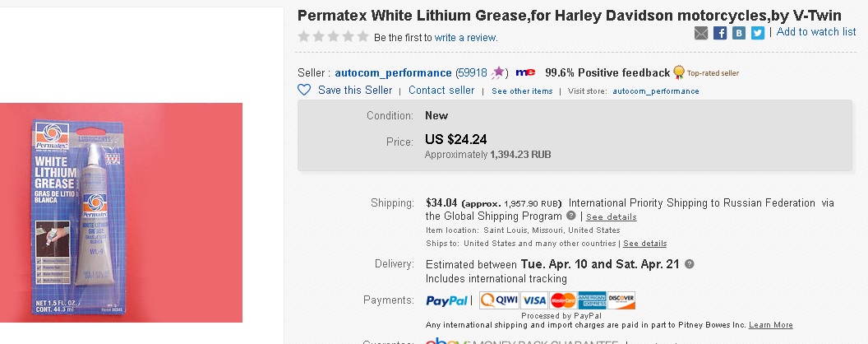Share this item on VK

(739, 33)
